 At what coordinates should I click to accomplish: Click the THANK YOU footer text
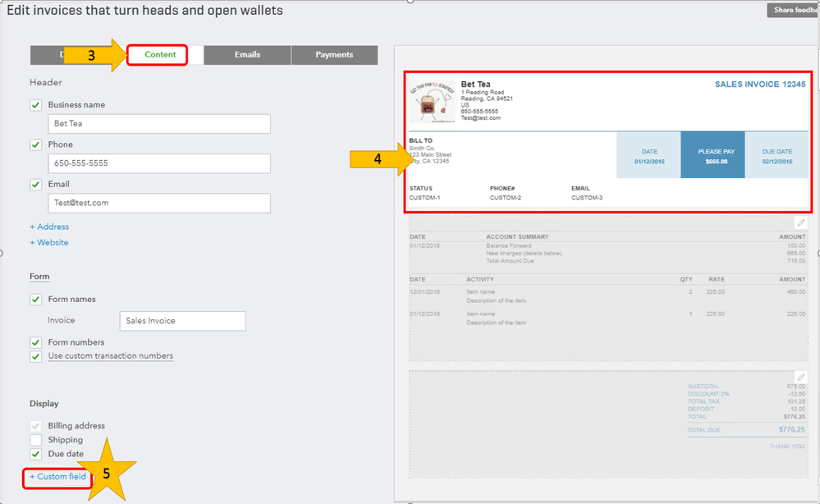point(786,447)
